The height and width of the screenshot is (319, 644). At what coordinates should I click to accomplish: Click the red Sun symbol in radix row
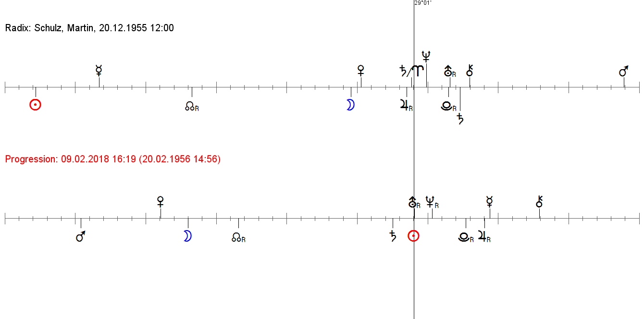[35, 105]
